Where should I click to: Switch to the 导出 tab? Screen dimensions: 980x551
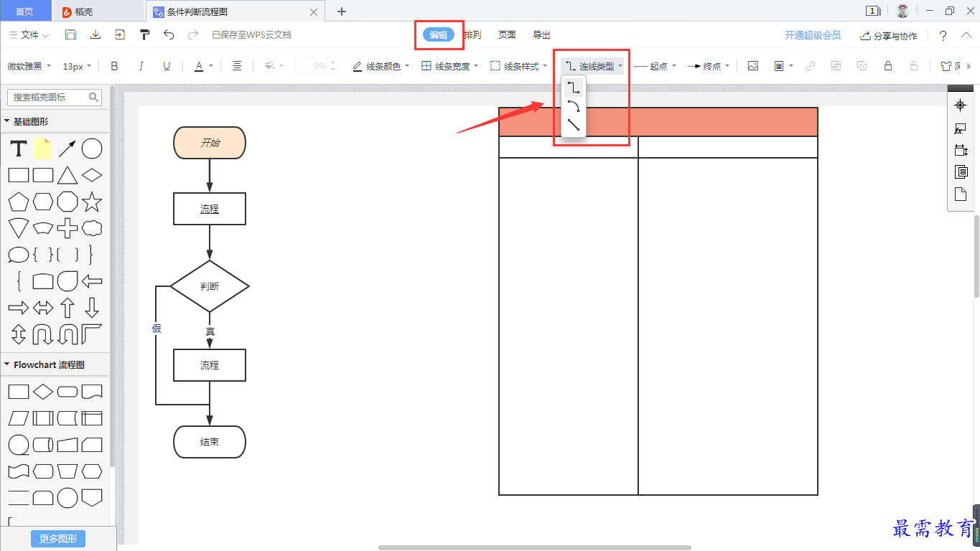[541, 34]
